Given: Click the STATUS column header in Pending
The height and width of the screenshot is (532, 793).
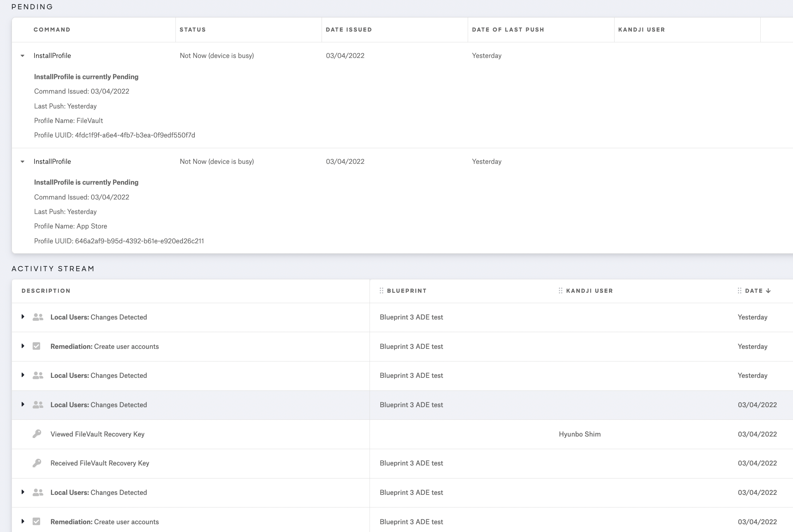Looking at the screenshot, I should pyautogui.click(x=193, y=30).
